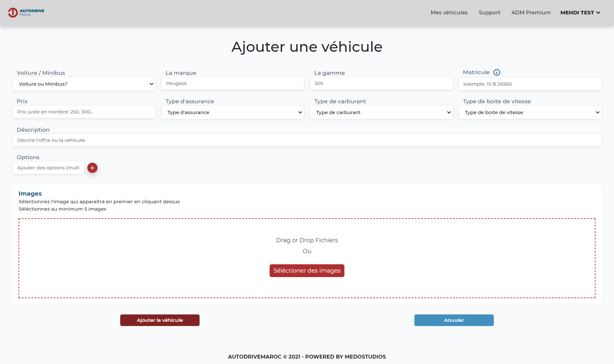Expand the Type de carburant dropdown
Screen dimensions: 614x364
(x=381, y=112)
